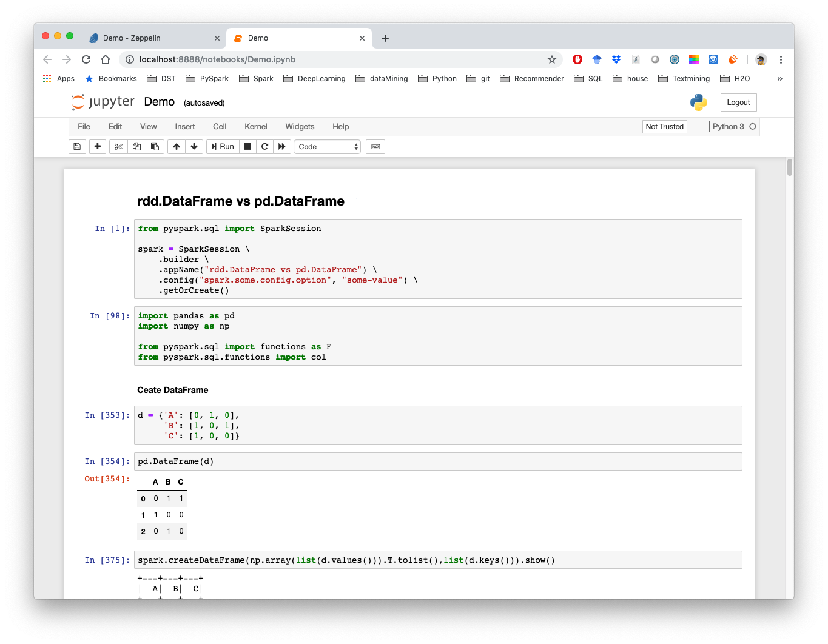Select the pd.DataFrame(d) code cell
Viewport: 828px width, 644px height.
coord(438,461)
